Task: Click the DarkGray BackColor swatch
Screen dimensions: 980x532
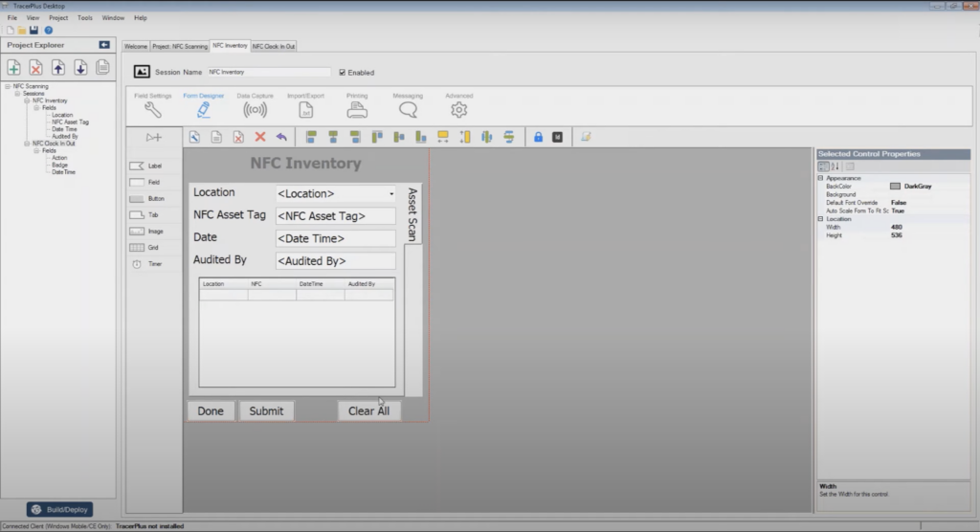Action: [x=895, y=187]
